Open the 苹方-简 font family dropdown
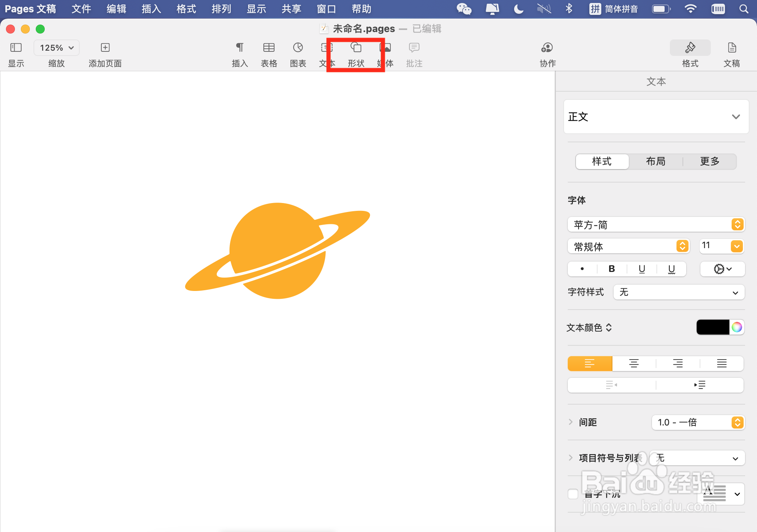The height and width of the screenshot is (532, 757). [656, 225]
